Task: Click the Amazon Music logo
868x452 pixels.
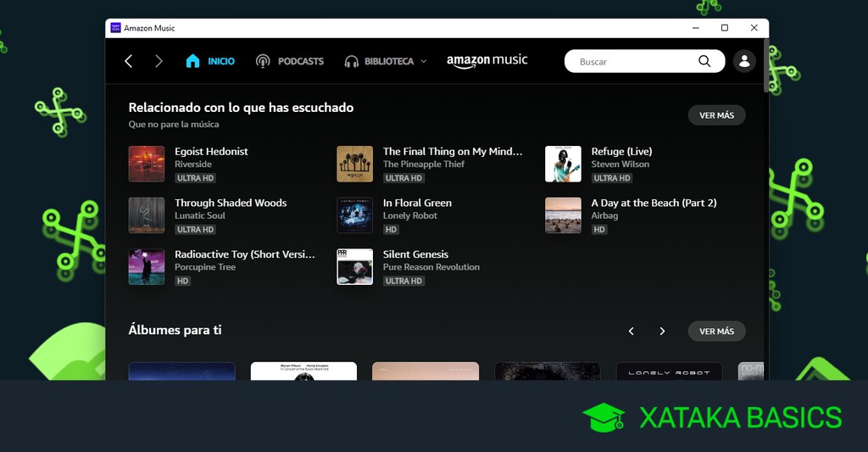Action: 487,61
